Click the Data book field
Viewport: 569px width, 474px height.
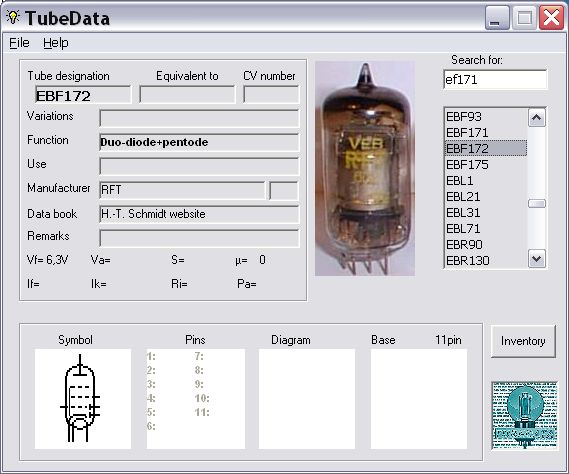pos(199,214)
